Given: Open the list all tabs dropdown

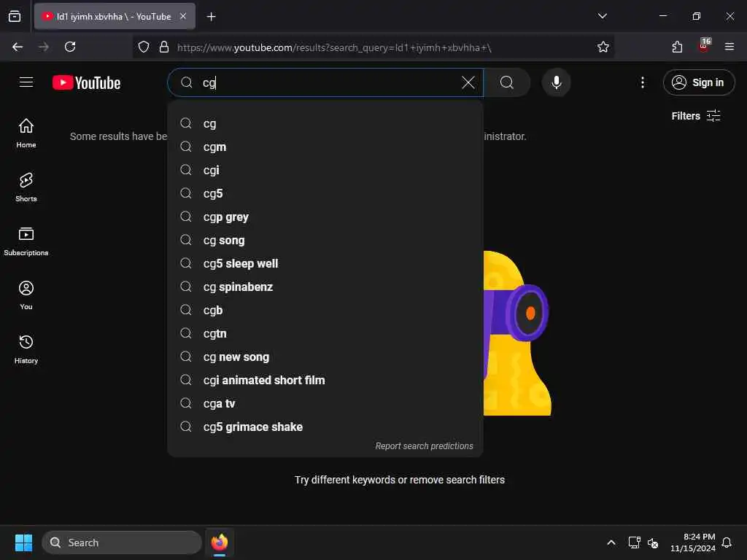Looking at the screenshot, I should 602,16.
